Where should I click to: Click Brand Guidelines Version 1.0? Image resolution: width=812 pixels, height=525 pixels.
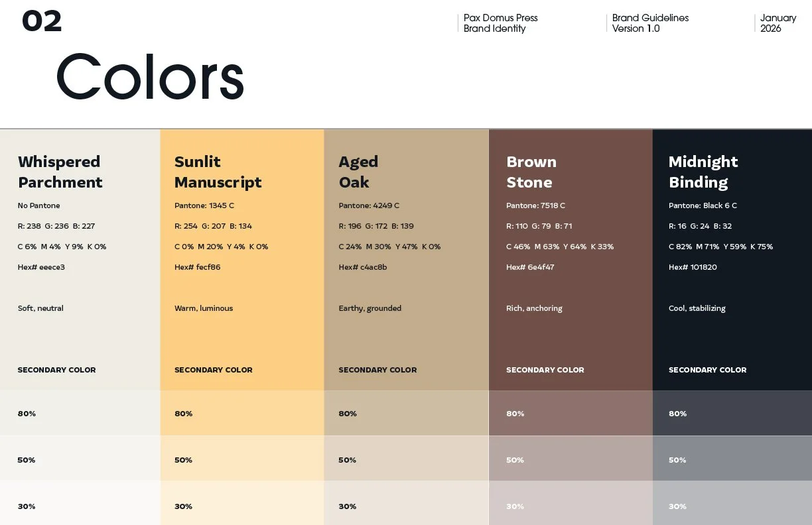pos(650,23)
